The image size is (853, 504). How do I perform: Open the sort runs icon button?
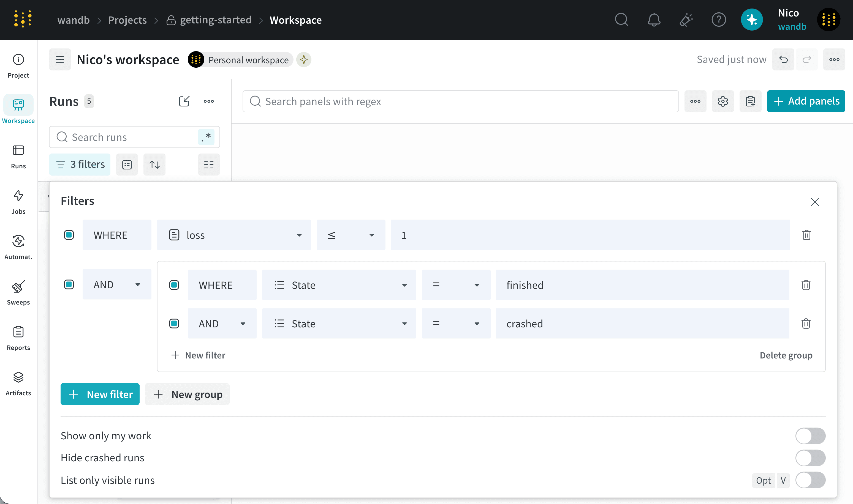click(x=155, y=165)
